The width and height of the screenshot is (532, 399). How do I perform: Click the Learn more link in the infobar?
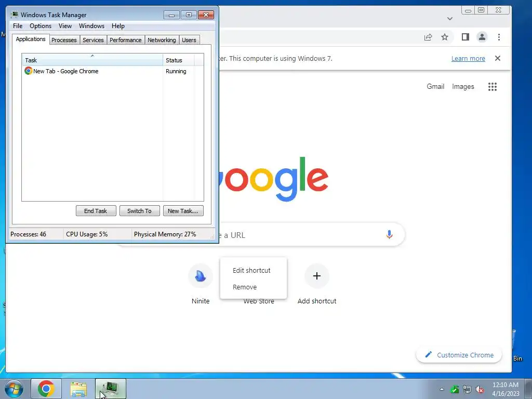pyautogui.click(x=468, y=58)
